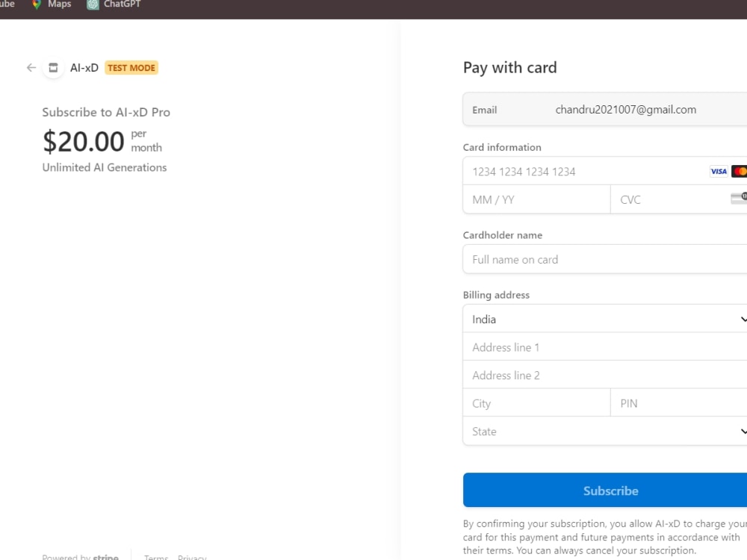Expand the India country dropdown
This screenshot has width=747, height=560.
605,319
